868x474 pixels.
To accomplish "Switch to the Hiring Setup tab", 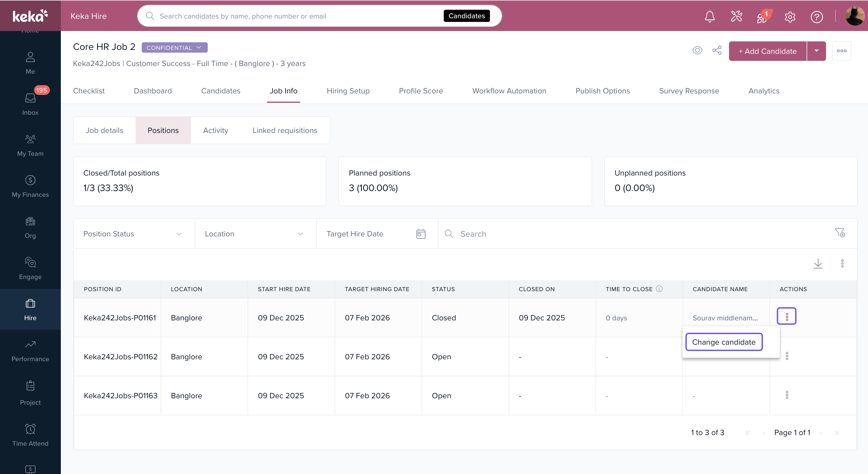I will 348,91.
